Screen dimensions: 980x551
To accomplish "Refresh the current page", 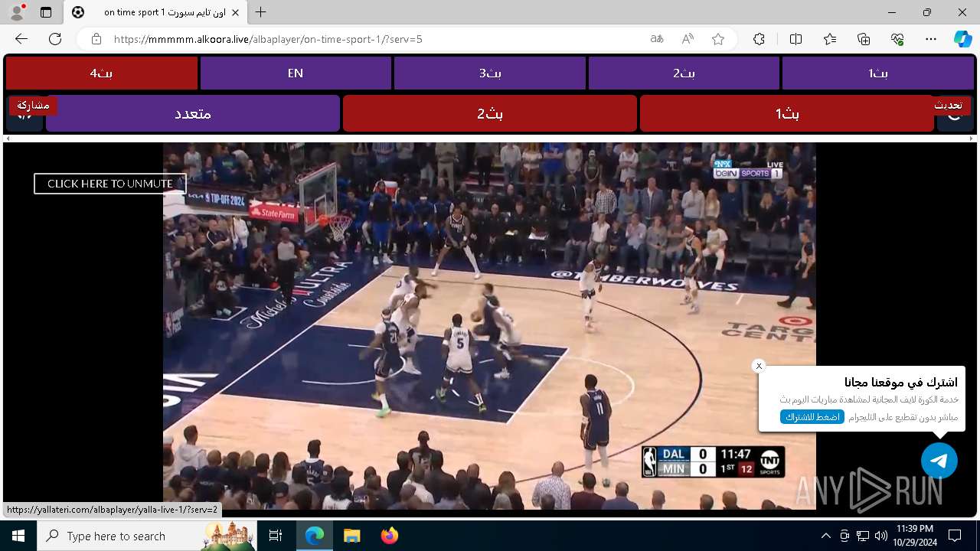I will 55,39.
